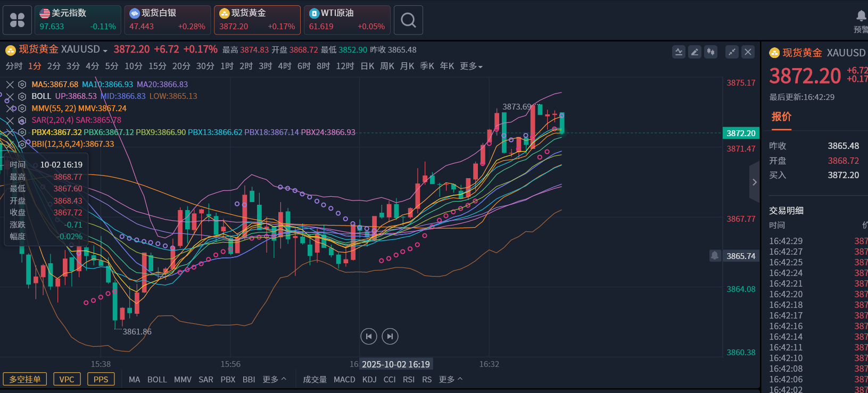Click the search magnifier icon
This screenshot has height=393, width=868.
408,20
